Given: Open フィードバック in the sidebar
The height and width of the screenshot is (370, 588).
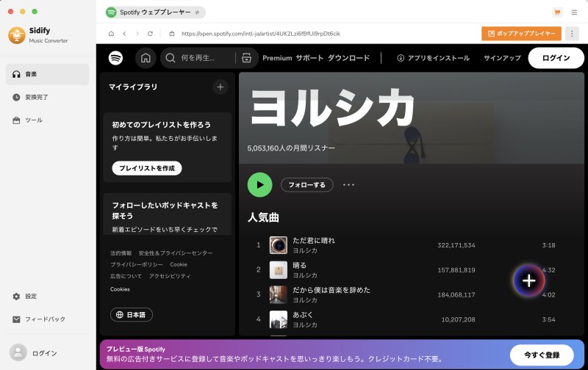Looking at the screenshot, I should [47, 319].
